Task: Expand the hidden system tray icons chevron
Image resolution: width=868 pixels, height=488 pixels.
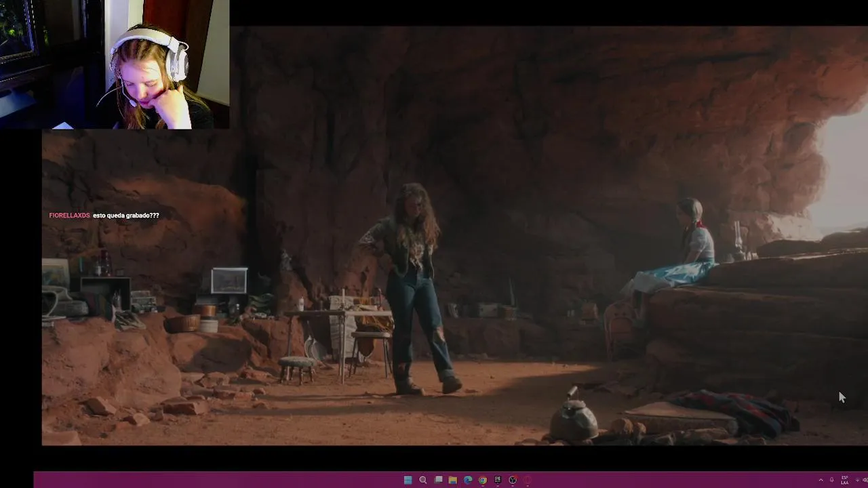Action: pos(821,480)
